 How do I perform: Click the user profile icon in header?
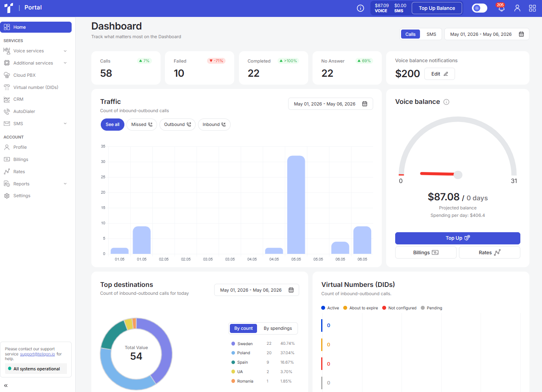point(517,8)
